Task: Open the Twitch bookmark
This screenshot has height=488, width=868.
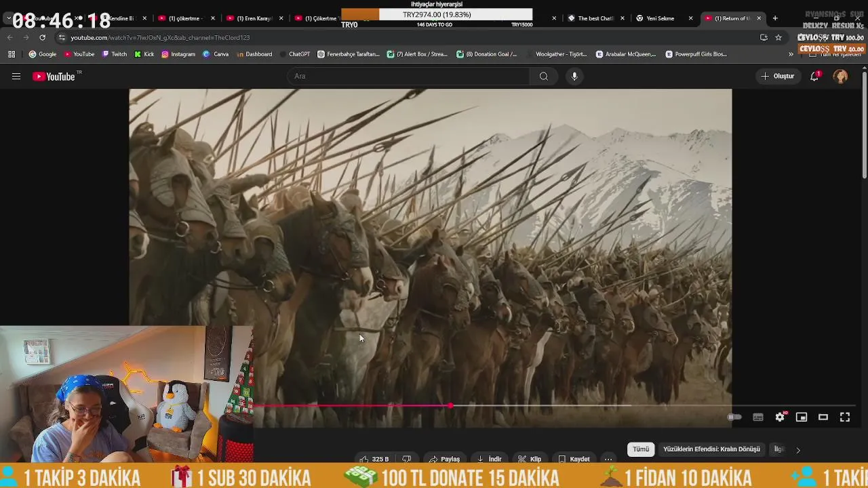Action: coord(115,54)
